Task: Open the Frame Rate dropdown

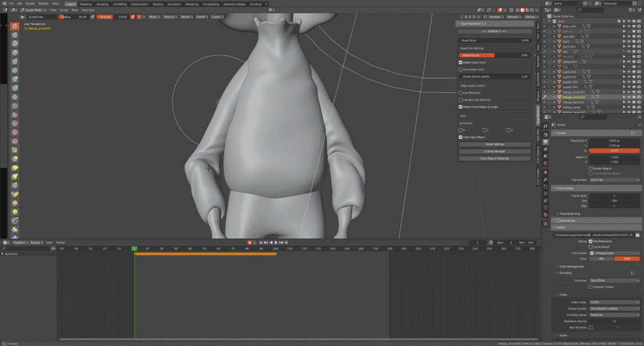Action: tap(614, 180)
